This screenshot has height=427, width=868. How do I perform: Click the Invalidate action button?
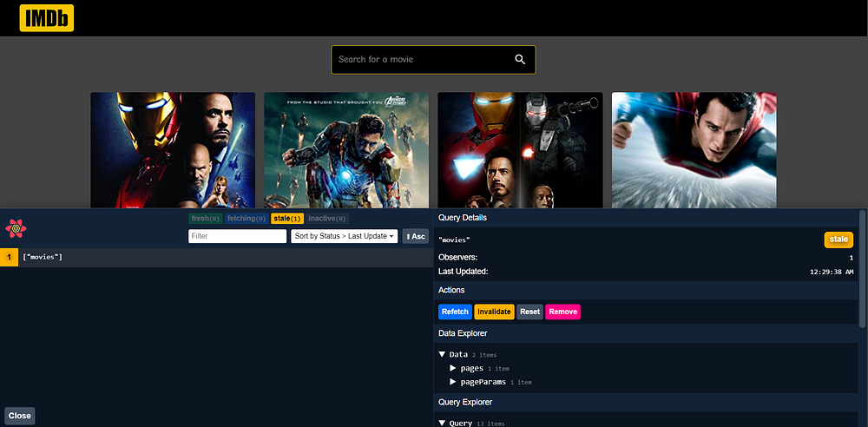(x=495, y=312)
